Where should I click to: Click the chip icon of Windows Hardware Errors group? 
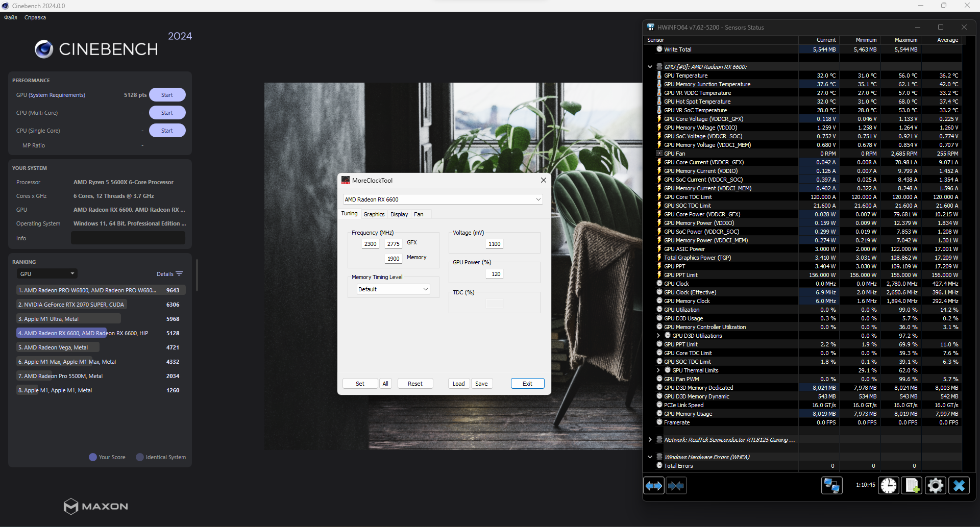point(659,457)
